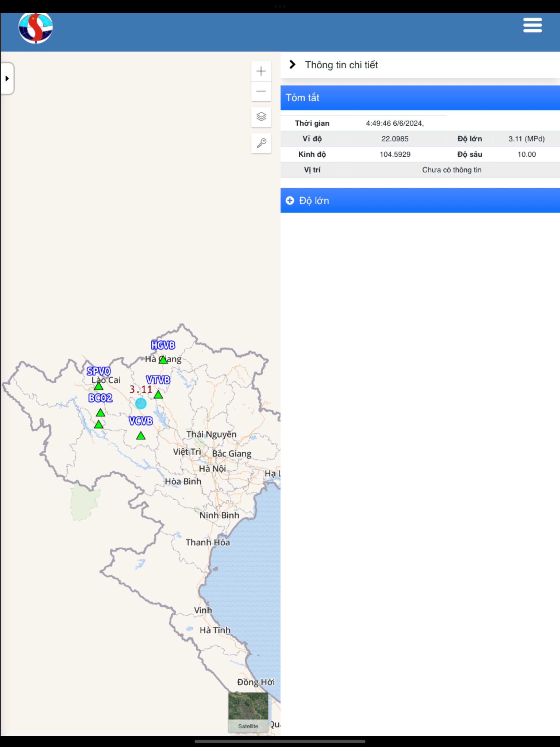Image resolution: width=560 pixels, height=747 pixels.
Task: Click the SPVO station label
Action: click(x=98, y=371)
